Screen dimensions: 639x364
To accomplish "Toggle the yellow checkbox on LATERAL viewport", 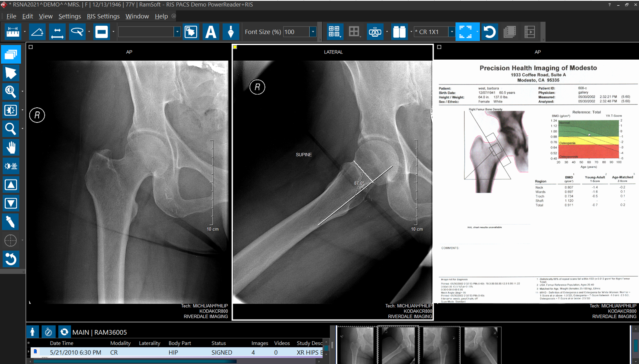I will pos(235,47).
